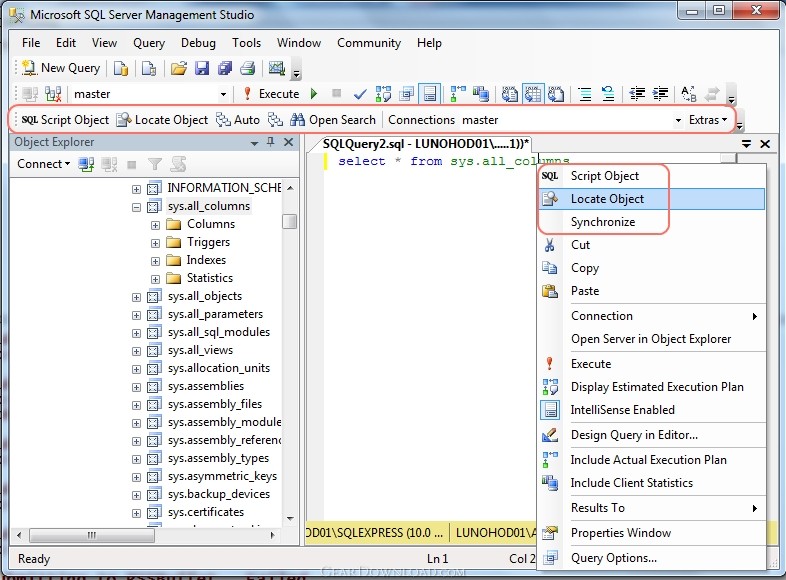Open the Extras dropdown menu

point(708,120)
